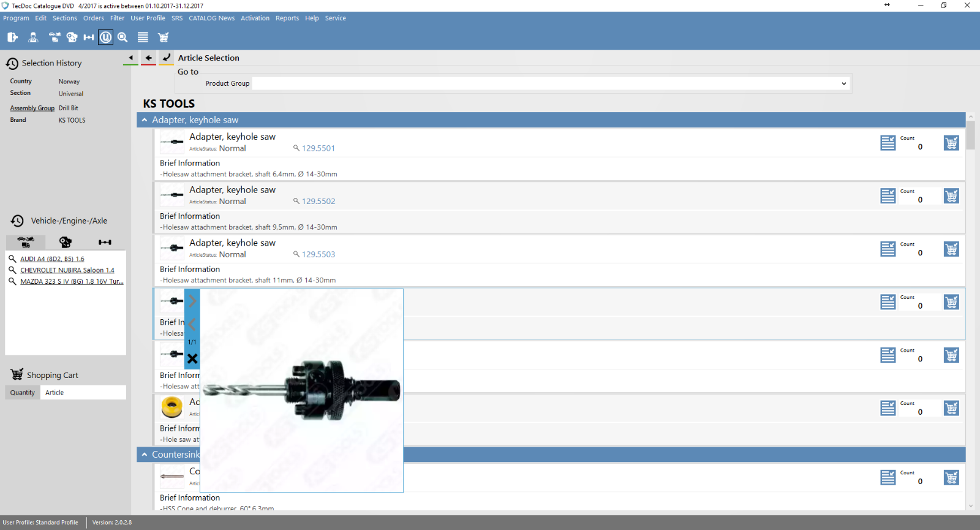Click the universal parts toolbar icon
Image resolution: width=980 pixels, height=530 pixels.
[106, 37]
